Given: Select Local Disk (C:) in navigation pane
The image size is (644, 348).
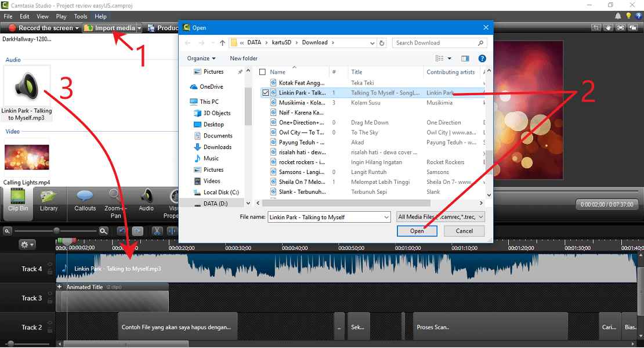Looking at the screenshot, I should tap(216, 192).
